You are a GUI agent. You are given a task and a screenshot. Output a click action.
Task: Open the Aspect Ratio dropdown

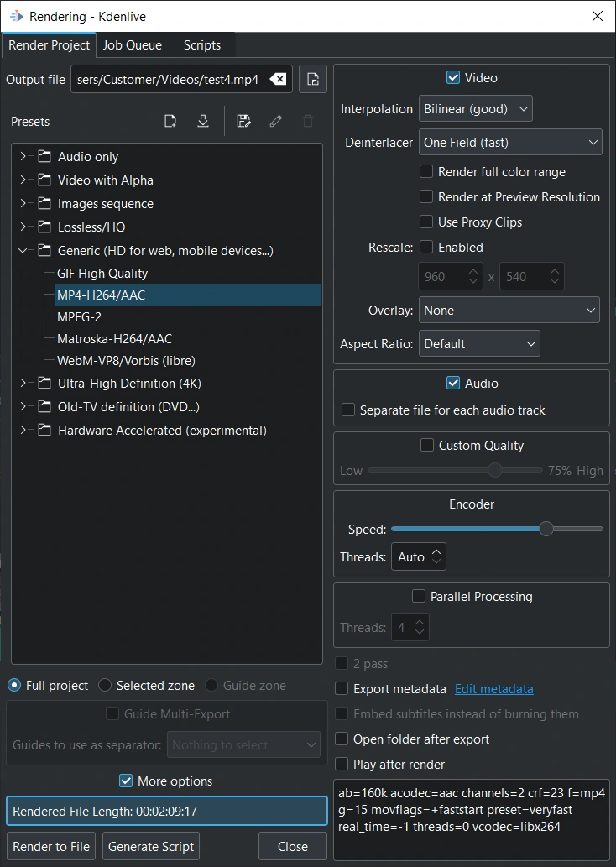479,343
